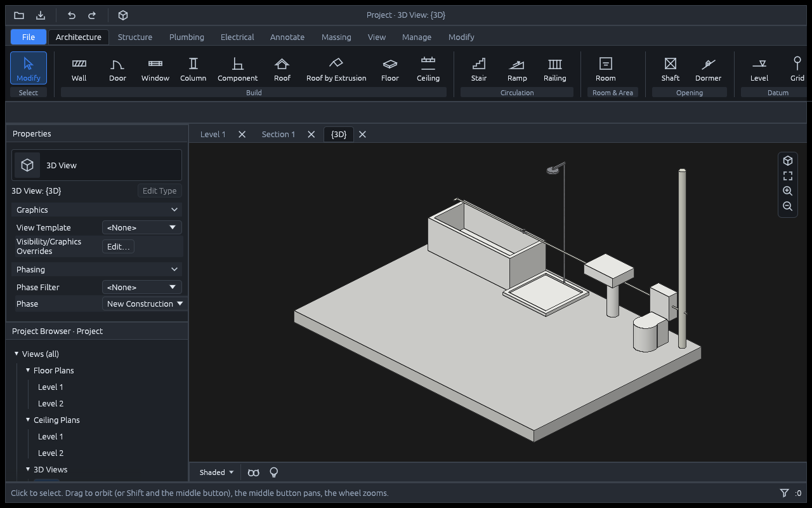Select the Wall tool
812x508 pixels.
pos(79,69)
